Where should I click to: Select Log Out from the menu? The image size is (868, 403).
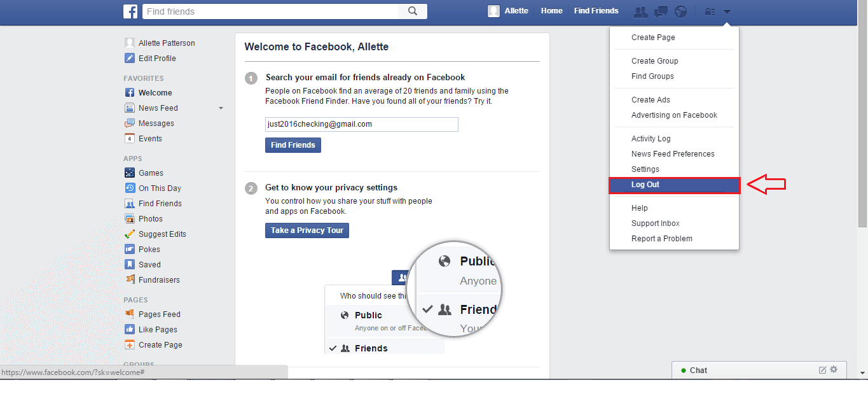674,185
